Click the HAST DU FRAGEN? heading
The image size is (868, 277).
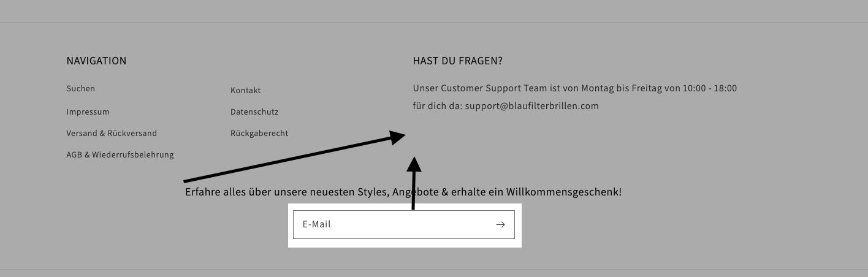click(x=458, y=61)
